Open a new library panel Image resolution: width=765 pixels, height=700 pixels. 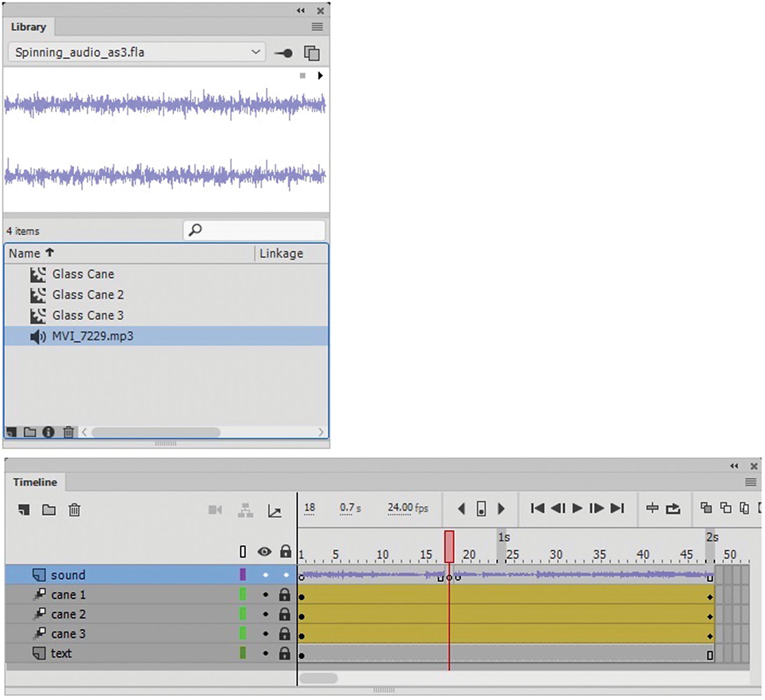pyautogui.click(x=311, y=53)
